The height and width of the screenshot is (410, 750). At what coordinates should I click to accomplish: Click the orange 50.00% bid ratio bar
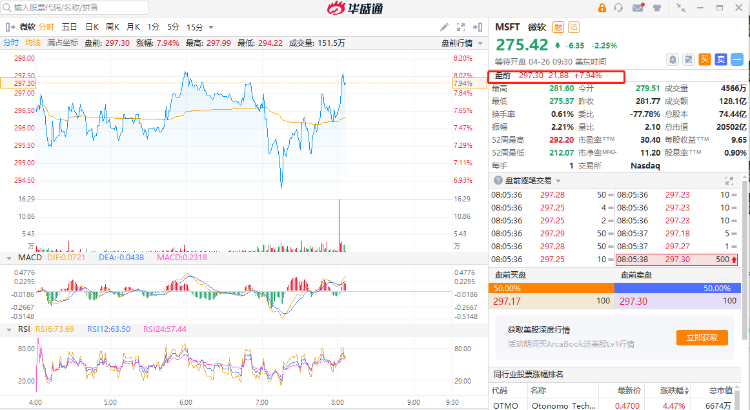click(x=551, y=288)
